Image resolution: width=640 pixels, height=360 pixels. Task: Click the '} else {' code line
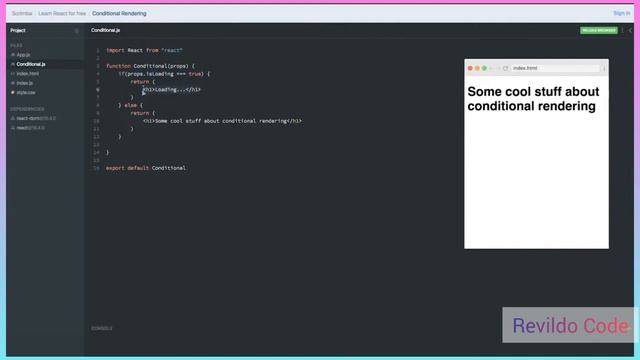coord(131,105)
